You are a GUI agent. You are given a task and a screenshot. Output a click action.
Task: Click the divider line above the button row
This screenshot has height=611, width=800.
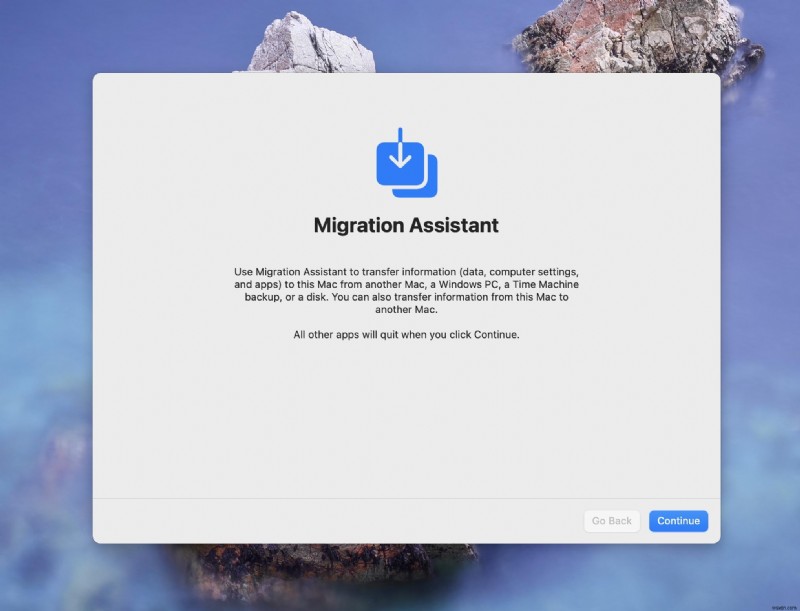[404, 499]
